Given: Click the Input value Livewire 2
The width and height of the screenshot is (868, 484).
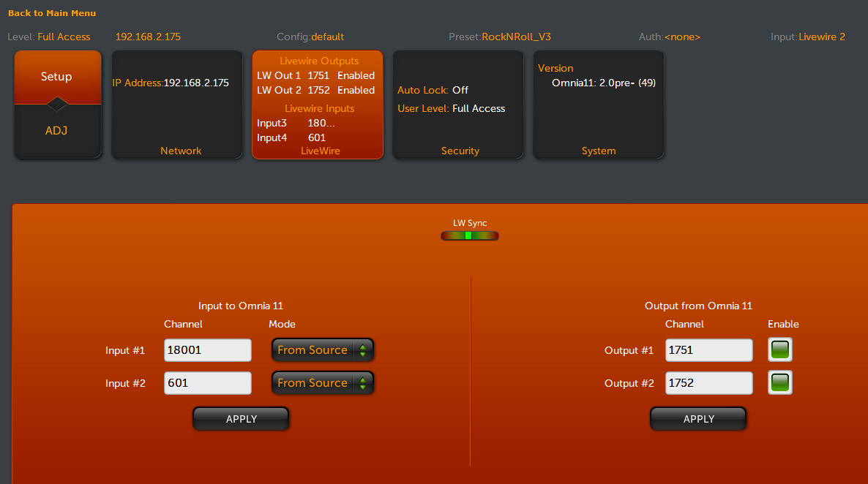Looking at the screenshot, I should [822, 37].
